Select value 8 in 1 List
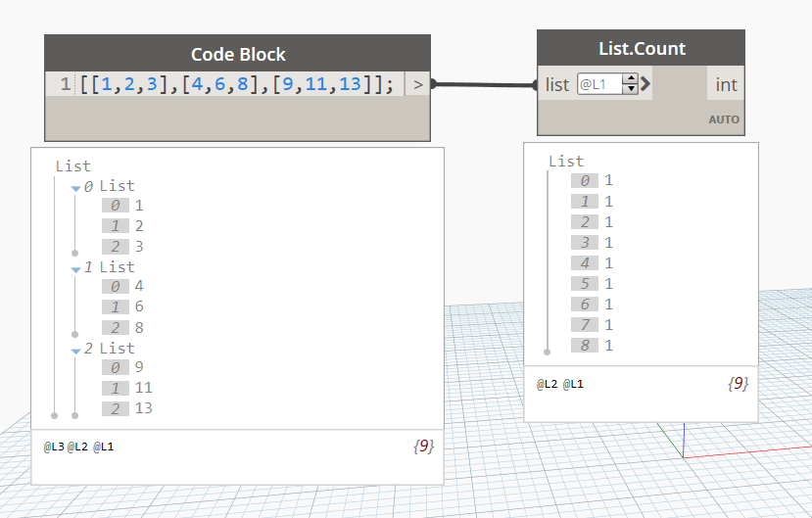The image size is (812, 518). (x=139, y=328)
